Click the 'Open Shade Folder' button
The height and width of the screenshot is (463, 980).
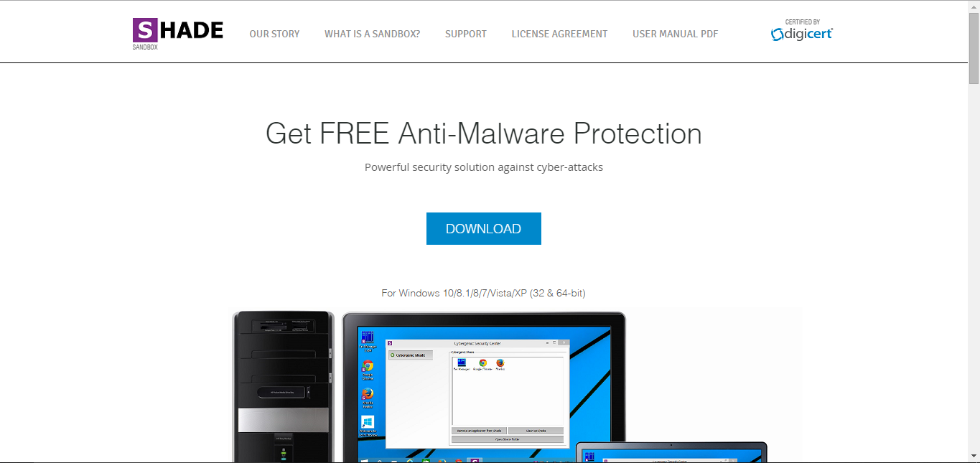tap(508, 439)
